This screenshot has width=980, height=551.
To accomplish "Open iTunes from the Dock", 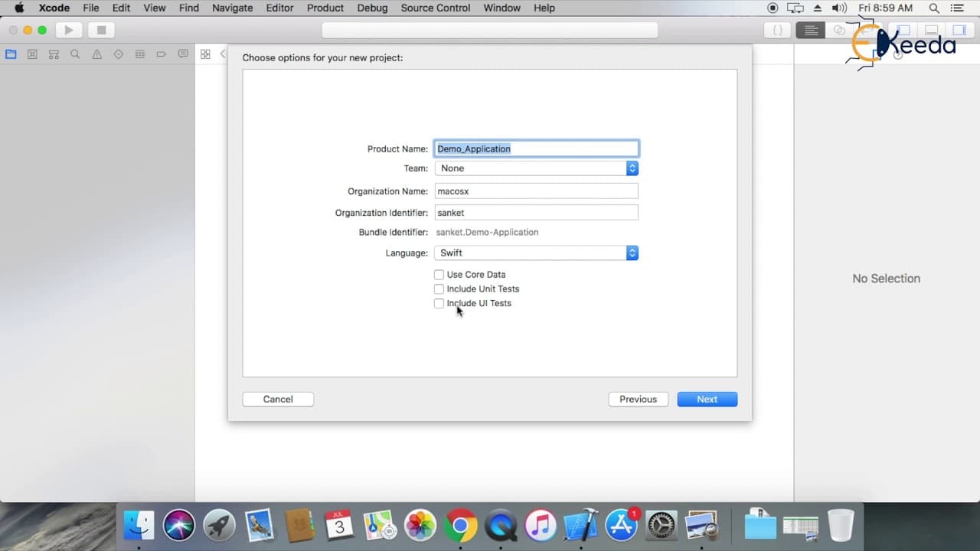I will pyautogui.click(x=541, y=525).
